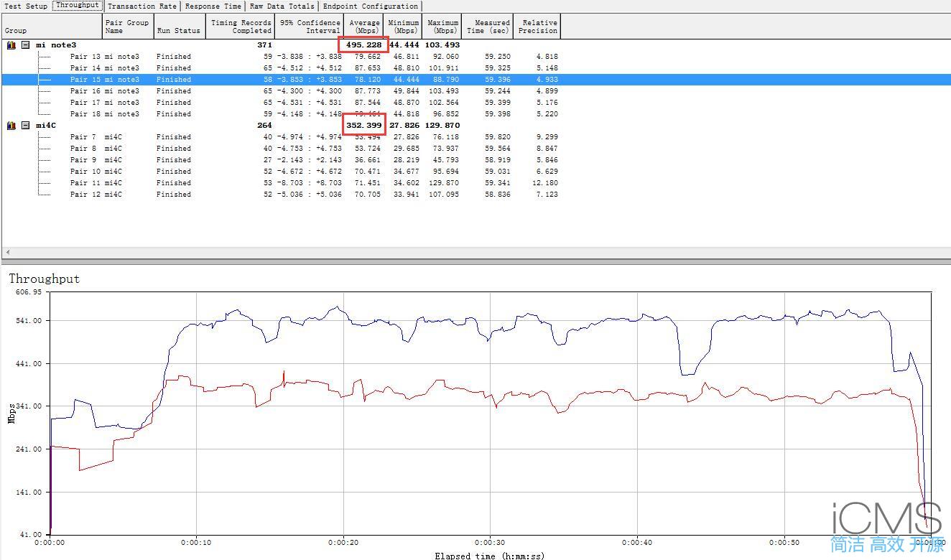
Task: Select the highlighted Pair 15 mi note3 row
Action: pos(475,80)
